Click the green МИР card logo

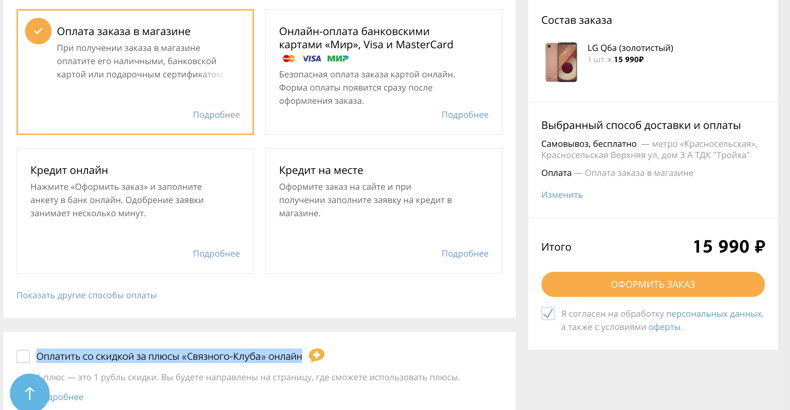click(338, 58)
